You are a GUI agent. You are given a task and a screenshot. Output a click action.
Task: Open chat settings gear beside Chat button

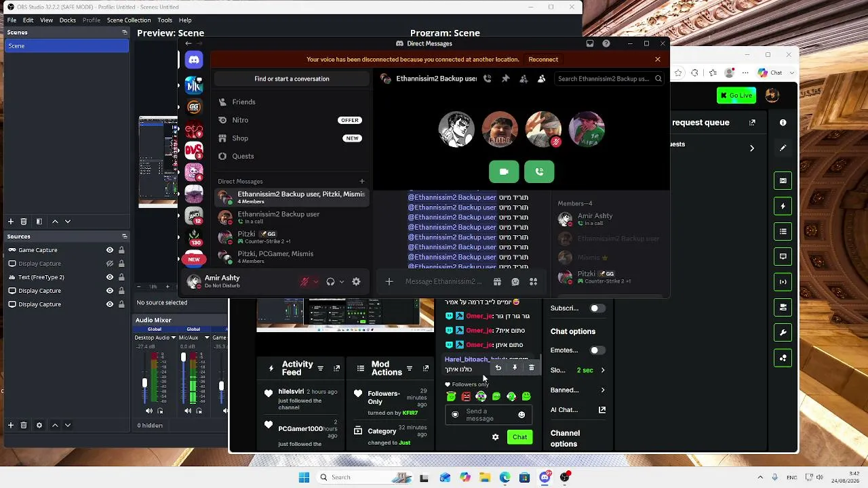[x=496, y=437]
